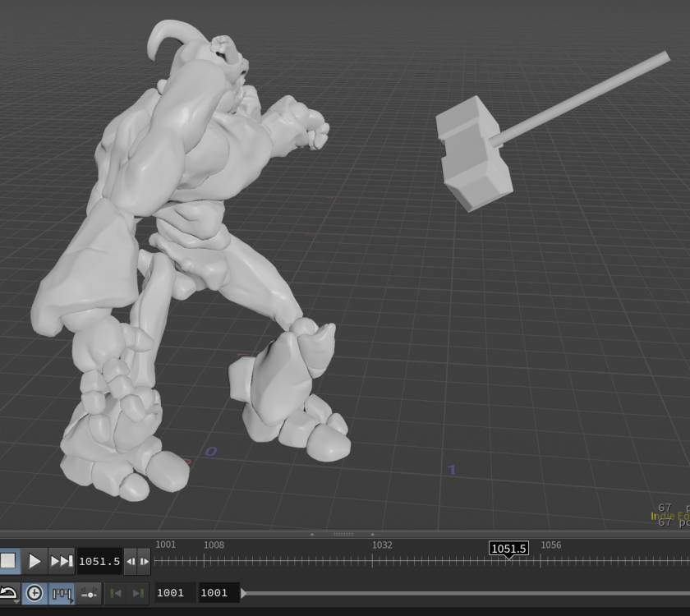This screenshot has height=616, width=690.
Task: Open the keyframe display options triangle
Action: 71,602
